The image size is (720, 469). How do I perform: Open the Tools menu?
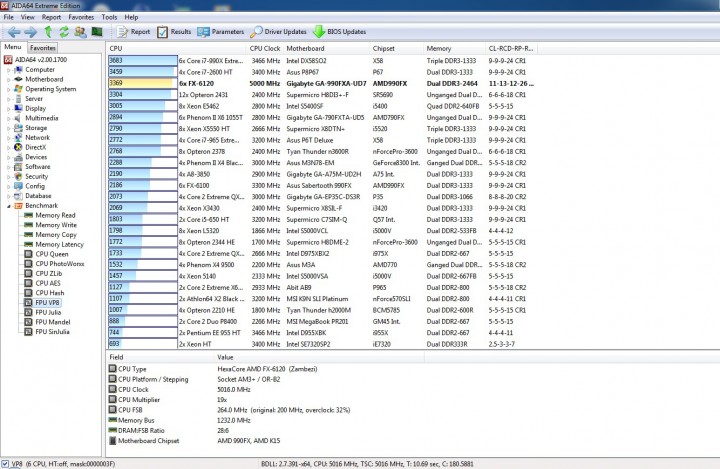tap(109, 17)
